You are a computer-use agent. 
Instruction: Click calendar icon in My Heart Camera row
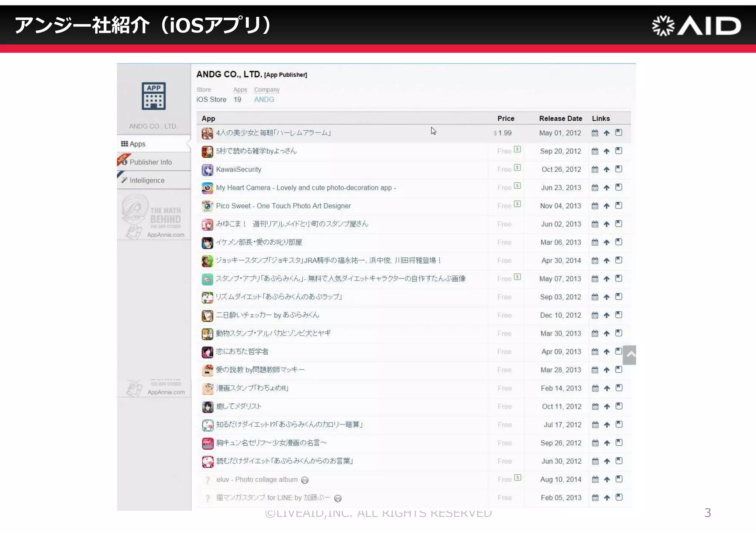[595, 187]
